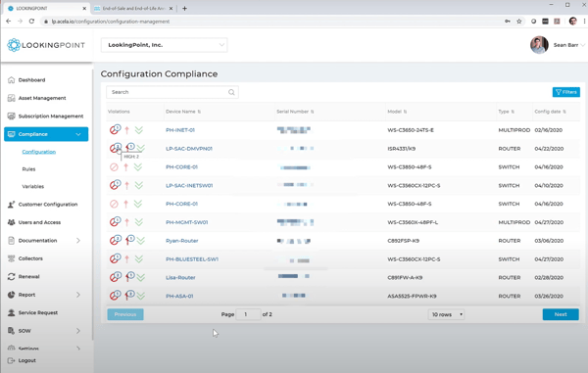This screenshot has height=373, width=588.
Task: Click green double-chevron icon for PH-MGMT-SW01
Action: point(139,222)
